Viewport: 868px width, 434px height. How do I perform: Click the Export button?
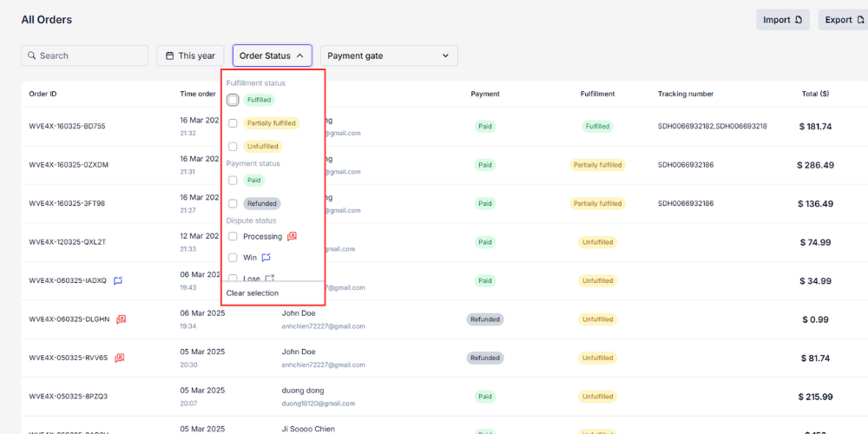pyautogui.click(x=842, y=20)
